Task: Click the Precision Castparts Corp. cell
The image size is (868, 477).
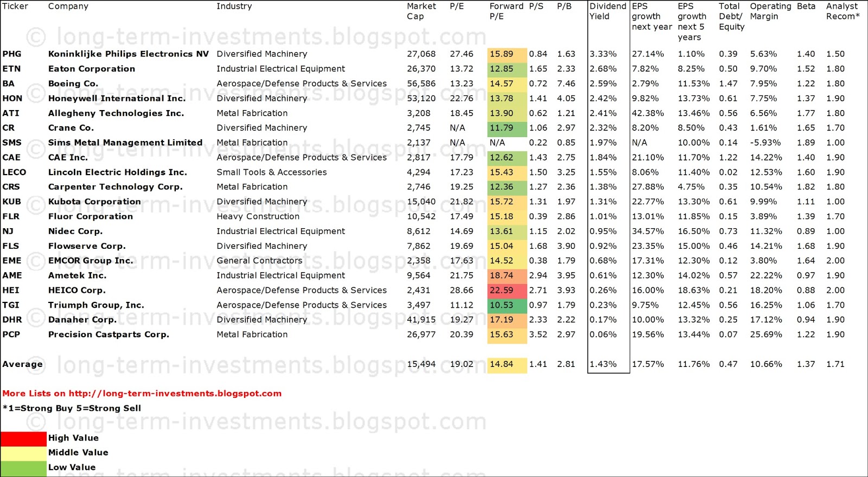Action: coord(108,334)
